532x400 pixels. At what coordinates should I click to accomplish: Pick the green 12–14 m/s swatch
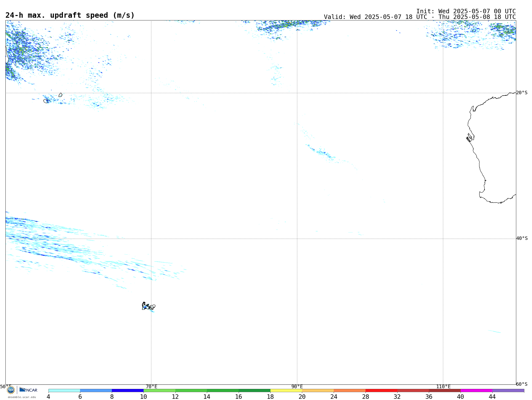tap(191, 391)
